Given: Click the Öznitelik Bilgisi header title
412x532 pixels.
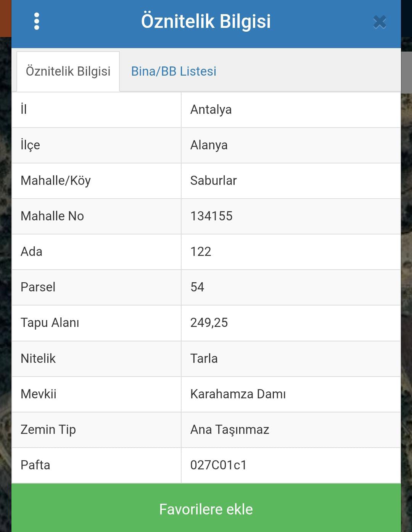Looking at the screenshot, I should 206,21.
